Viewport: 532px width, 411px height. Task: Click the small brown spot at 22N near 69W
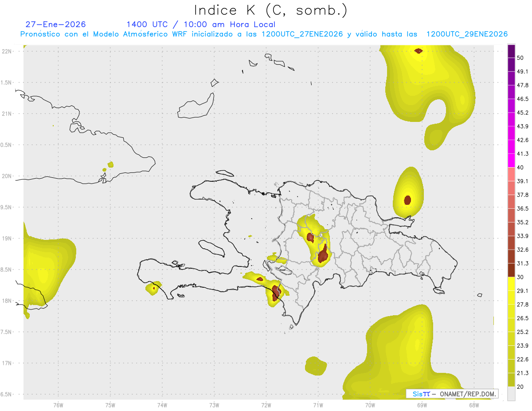pyautogui.click(x=419, y=51)
